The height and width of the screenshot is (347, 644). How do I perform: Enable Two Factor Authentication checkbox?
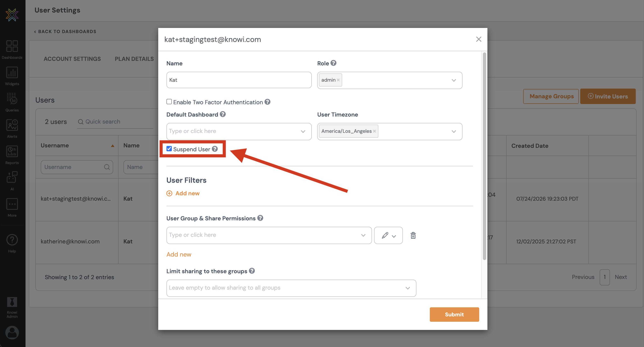(169, 102)
